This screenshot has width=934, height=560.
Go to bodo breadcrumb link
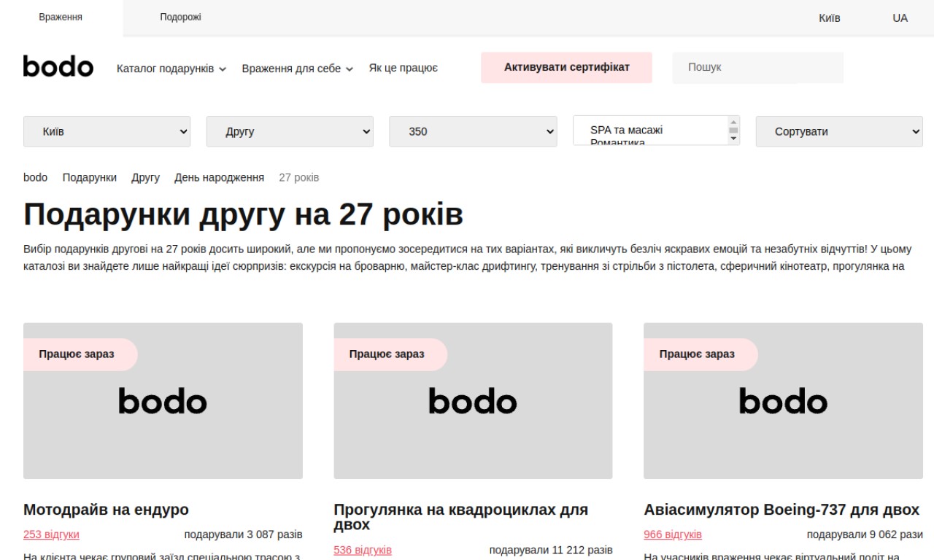[x=35, y=177]
